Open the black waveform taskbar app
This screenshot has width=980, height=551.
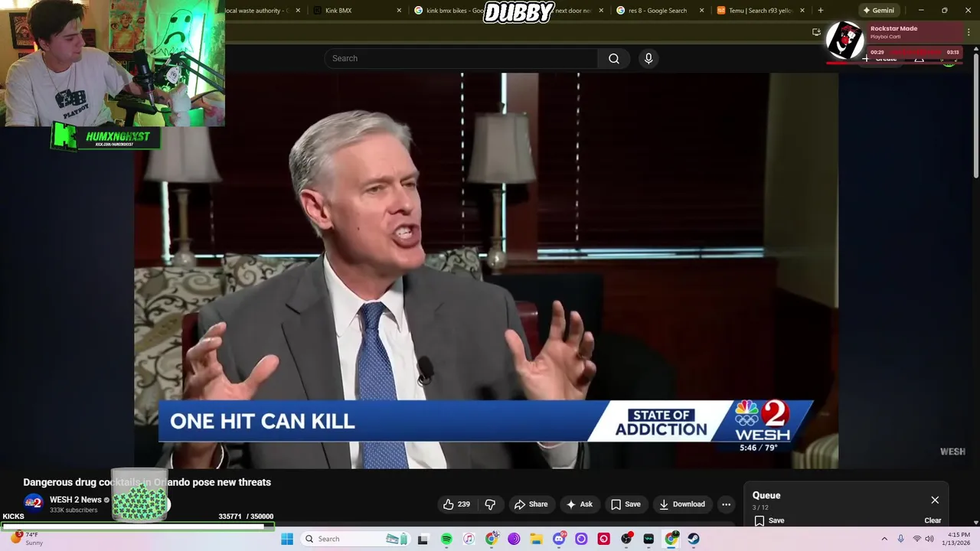[649, 539]
